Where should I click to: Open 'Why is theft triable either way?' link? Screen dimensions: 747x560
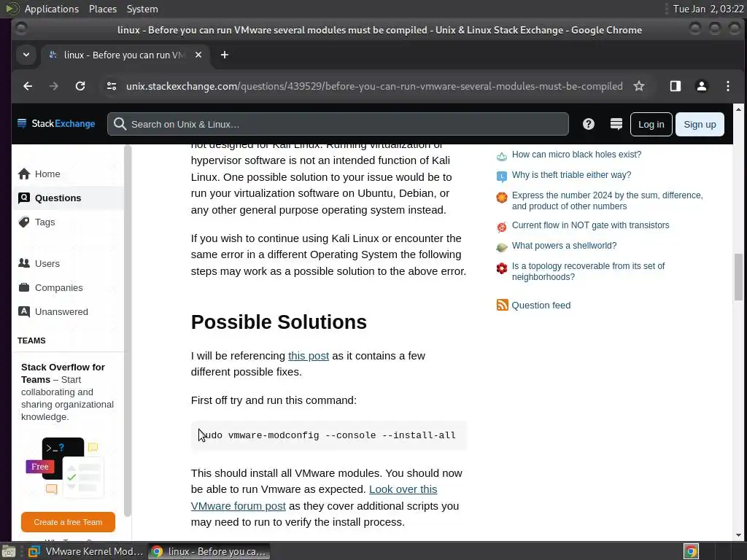coord(571,175)
